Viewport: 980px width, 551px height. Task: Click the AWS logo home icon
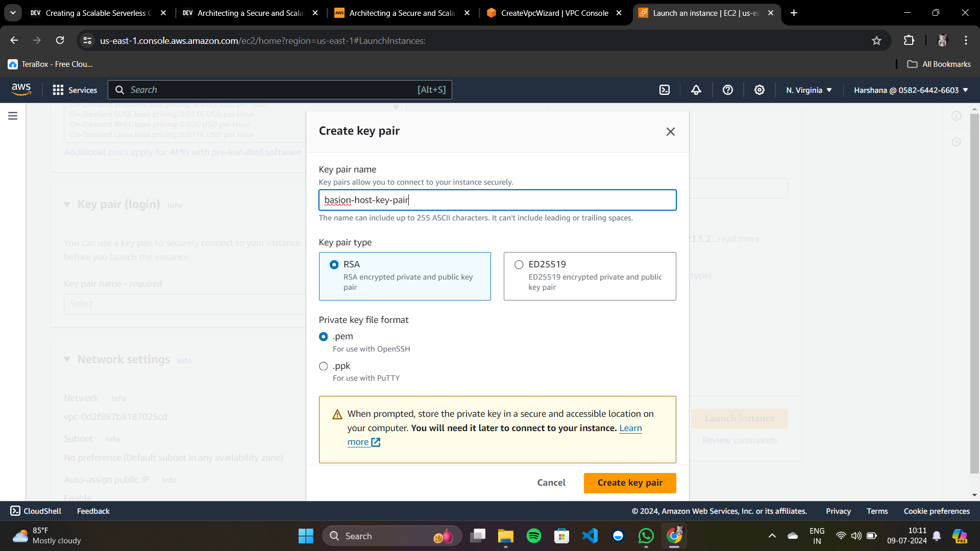[x=21, y=90]
